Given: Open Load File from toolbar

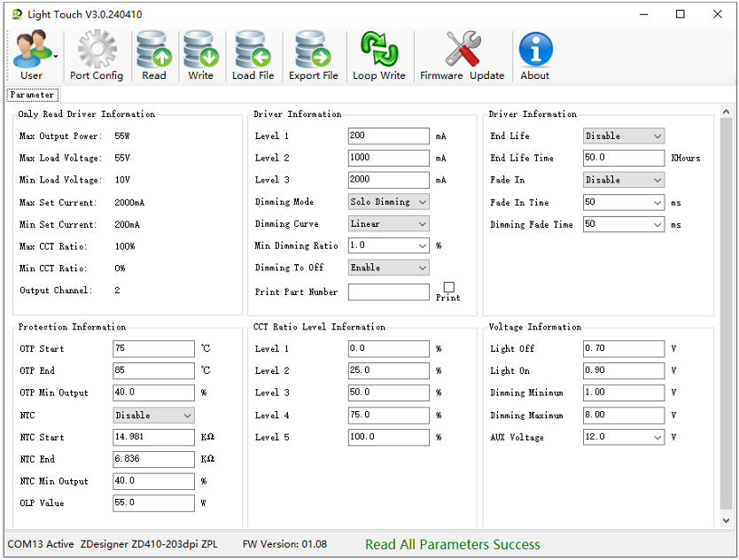Looking at the screenshot, I should 253,50.
